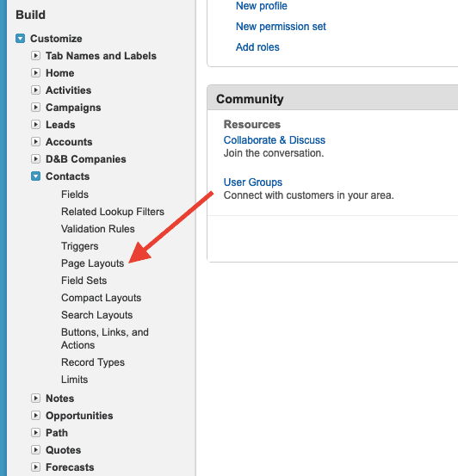Expand the Leads tree arrow
This screenshot has width=458, height=476.
tap(36, 125)
